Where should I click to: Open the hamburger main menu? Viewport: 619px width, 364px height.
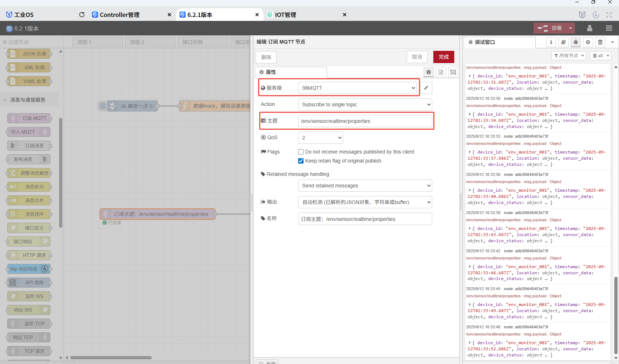[x=609, y=28]
